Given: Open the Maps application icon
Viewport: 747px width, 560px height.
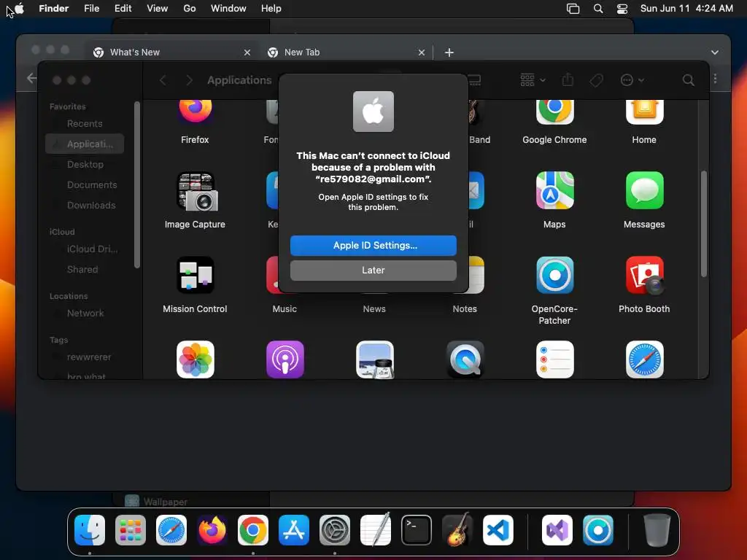Looking at the screenshot, I should (554, 190).
